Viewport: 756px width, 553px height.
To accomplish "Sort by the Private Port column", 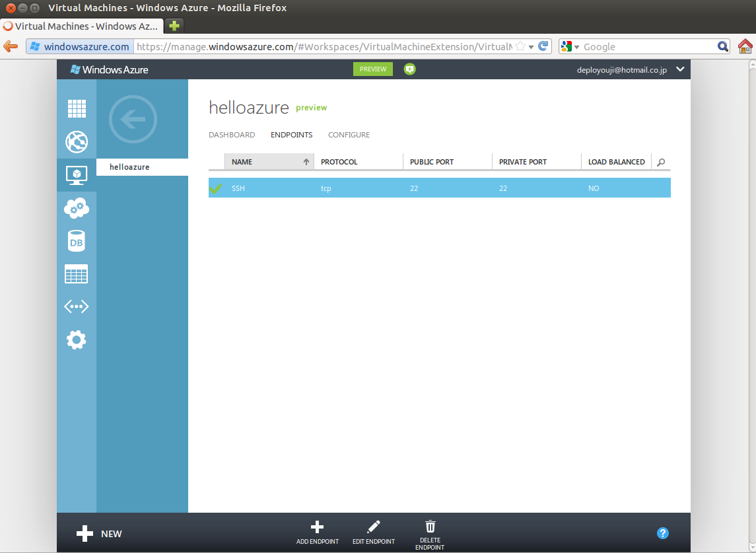I will (x=537, y=162).
